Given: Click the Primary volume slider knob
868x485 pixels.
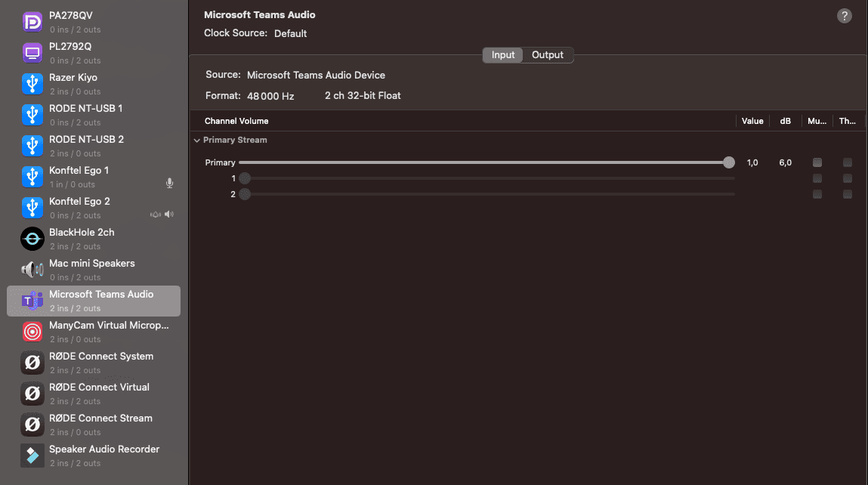Looking at the screenshot, I should click(x=728, y=162).
